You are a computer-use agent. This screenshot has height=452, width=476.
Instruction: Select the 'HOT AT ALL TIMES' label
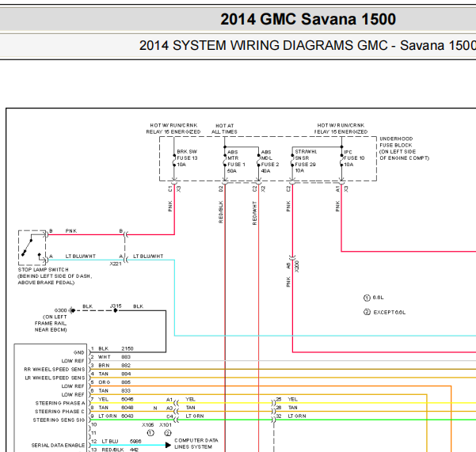point(224,128)
